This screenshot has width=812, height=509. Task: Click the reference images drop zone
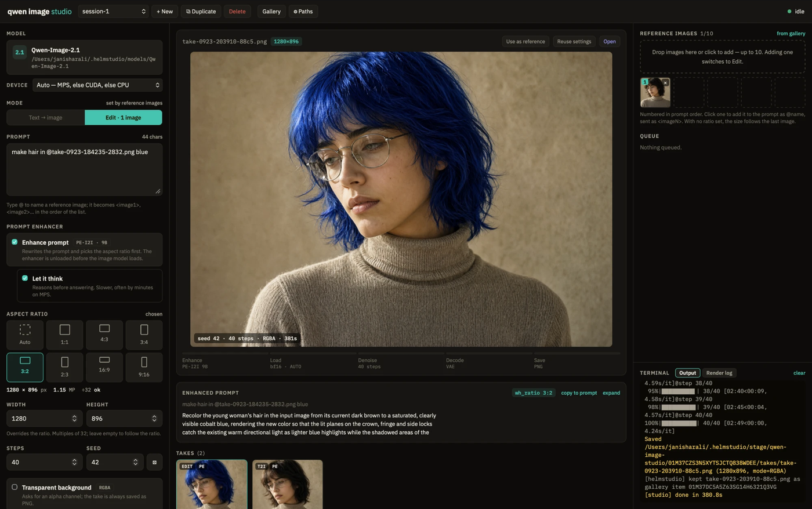coord(722,57)
